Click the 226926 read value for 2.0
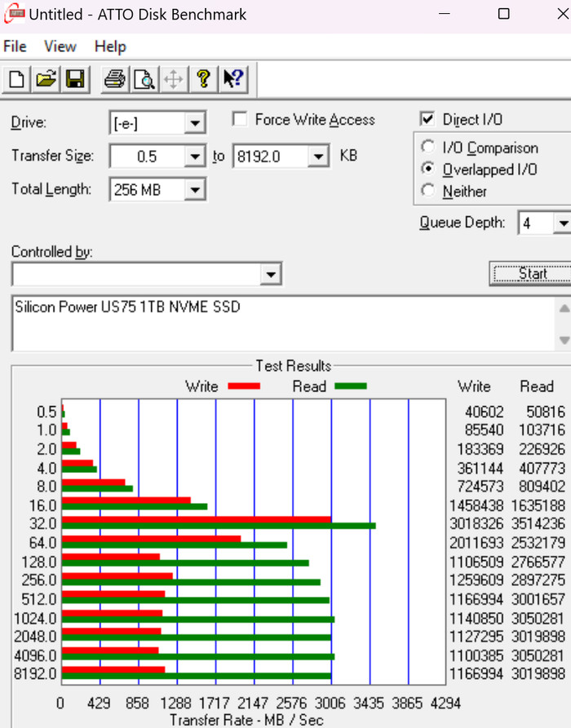 [542, 449]
